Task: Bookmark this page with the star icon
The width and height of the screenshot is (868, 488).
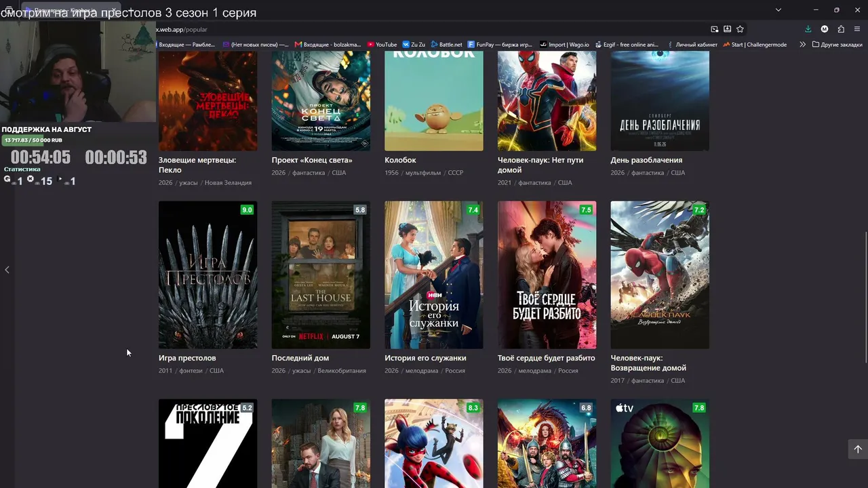Action: pos(740,29)
